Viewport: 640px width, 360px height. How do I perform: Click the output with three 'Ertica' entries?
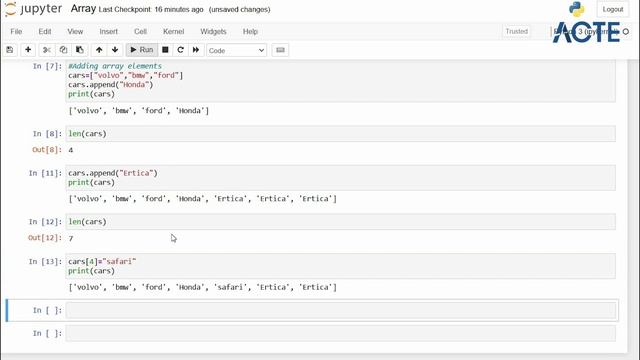(202, 199)
